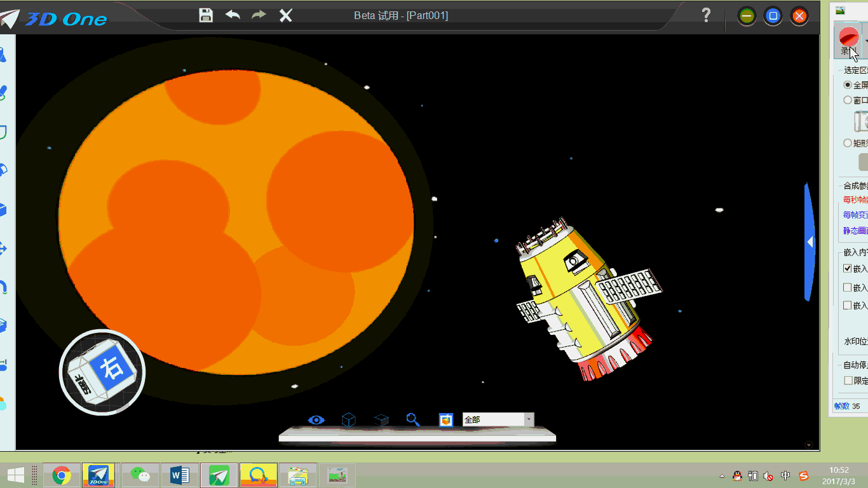The width and height of the screenshot is (868, 488).
Task: Toggle the eye visibility icon
Action: 316,420
